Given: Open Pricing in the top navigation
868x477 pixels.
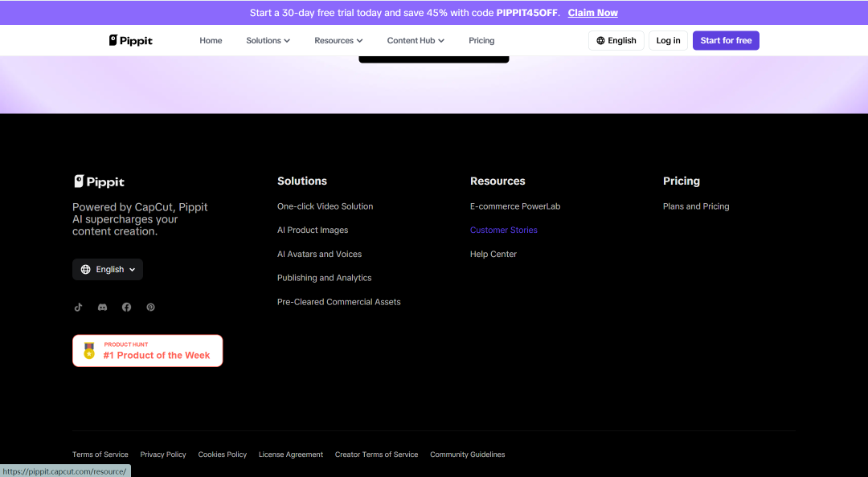Looking at the screenshot, I should click(481, 40).
